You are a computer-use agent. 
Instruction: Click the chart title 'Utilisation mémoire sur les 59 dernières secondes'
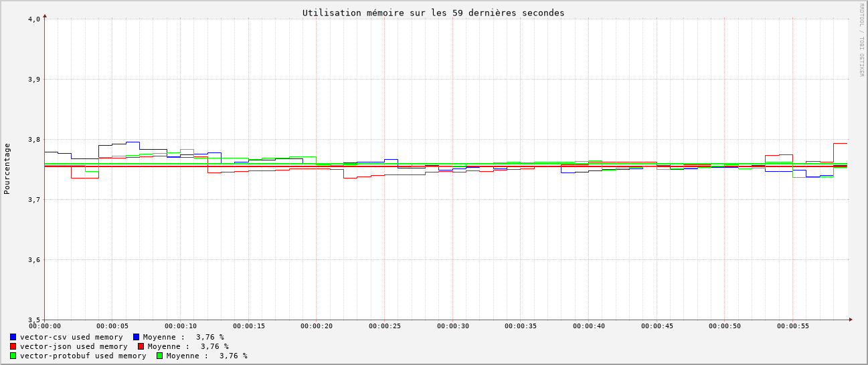point(433,13)
